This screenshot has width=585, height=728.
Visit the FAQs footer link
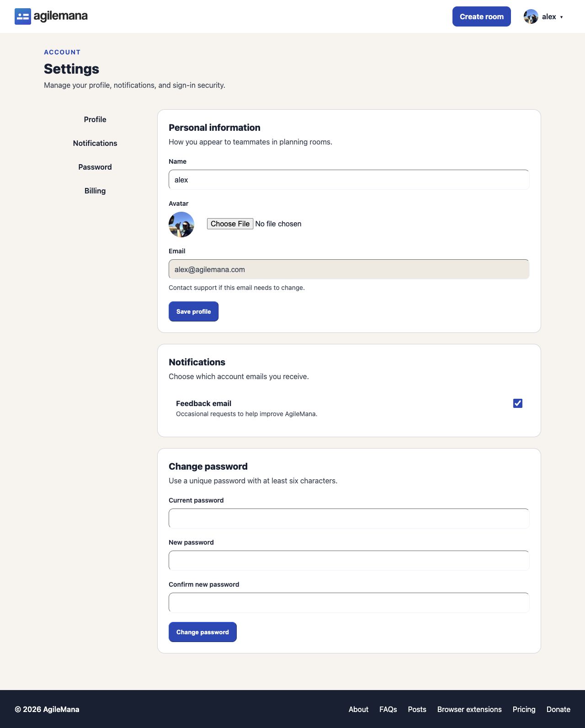(388, 709)
